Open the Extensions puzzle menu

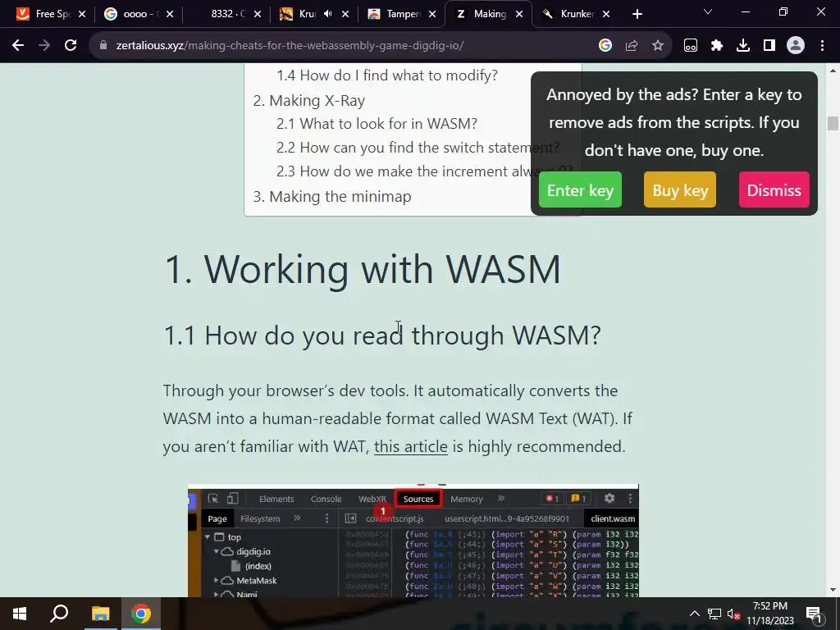coord(717,46)
